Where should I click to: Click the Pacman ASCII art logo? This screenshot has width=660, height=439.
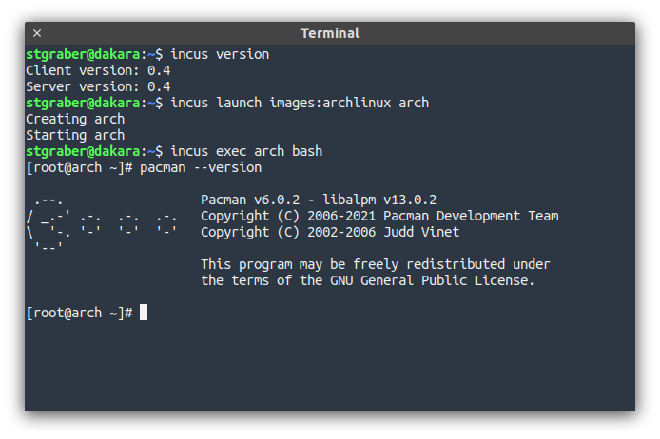pos(102,224)
